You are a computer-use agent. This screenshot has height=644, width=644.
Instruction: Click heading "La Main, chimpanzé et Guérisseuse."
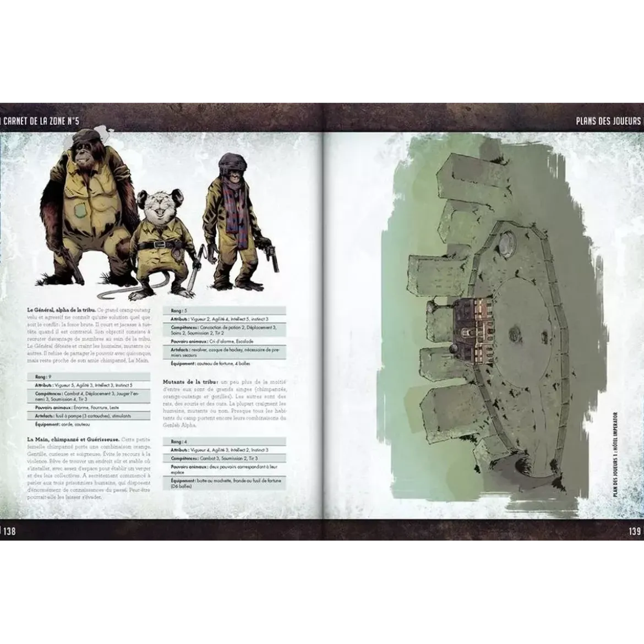click(x=74, y=439)
